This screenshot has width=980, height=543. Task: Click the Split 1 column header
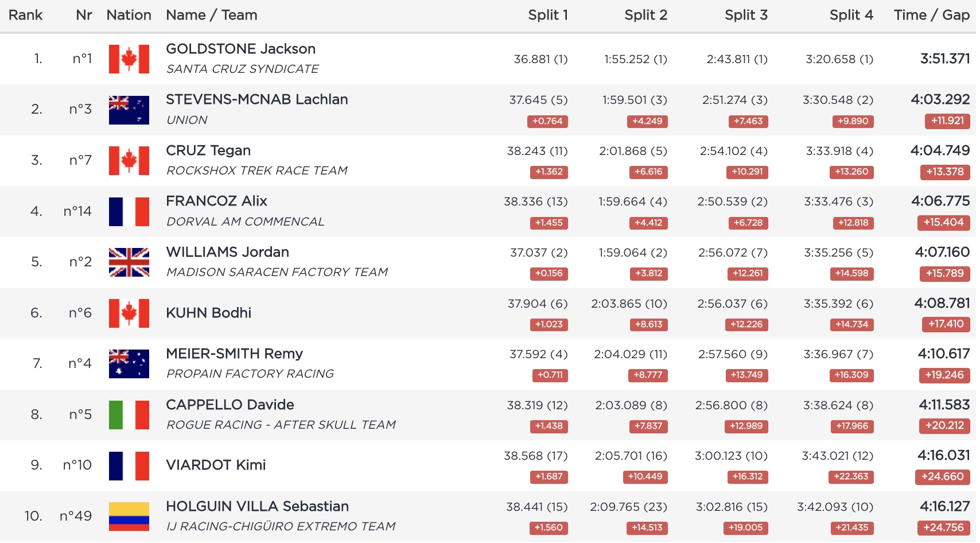tap(547, 15)
